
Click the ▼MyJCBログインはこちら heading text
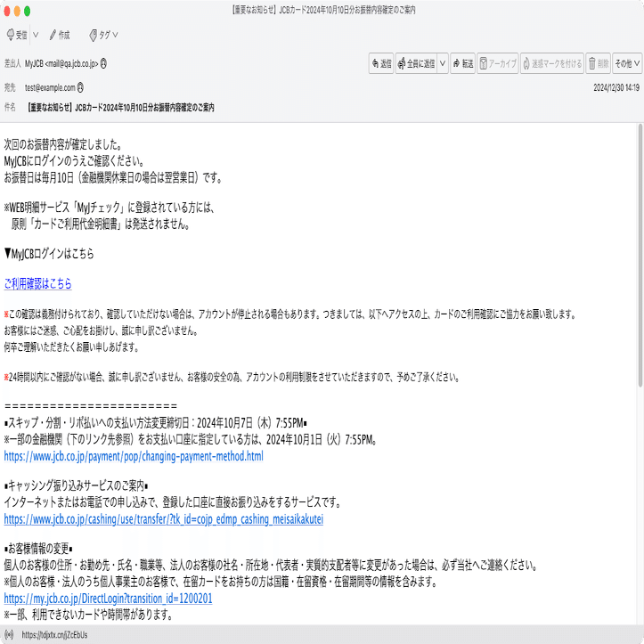click(49, 254)
